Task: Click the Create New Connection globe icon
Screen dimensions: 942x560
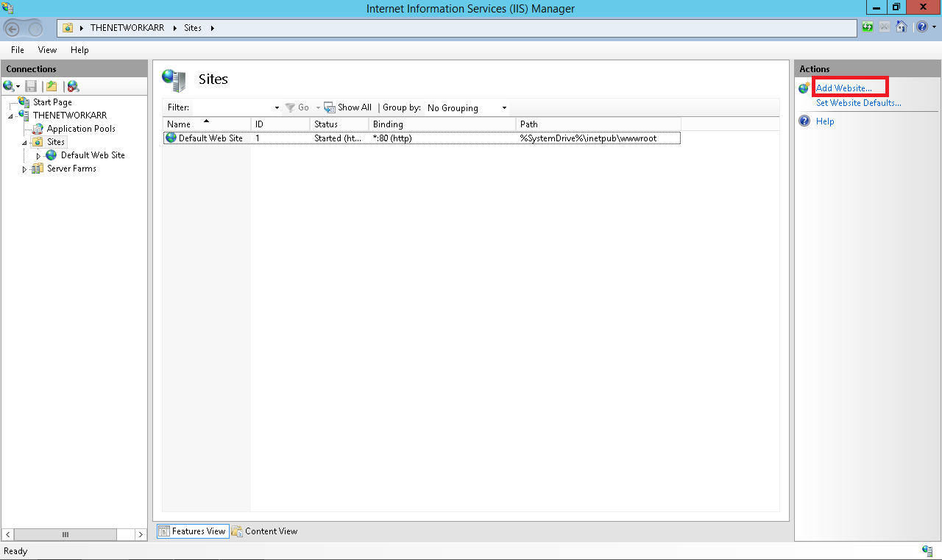Action: [9, 86]
